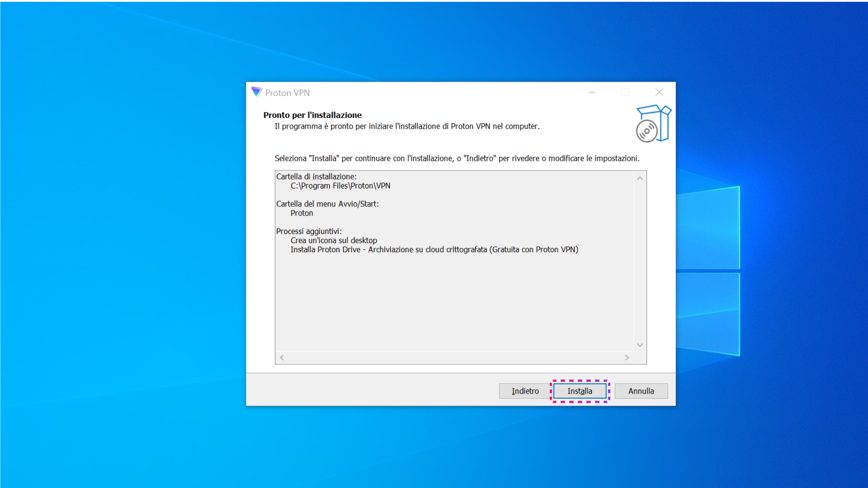868x488 pixels.
Task: Click the 'Installa Proton Drive' option text
Action: [x=434, y=249]
